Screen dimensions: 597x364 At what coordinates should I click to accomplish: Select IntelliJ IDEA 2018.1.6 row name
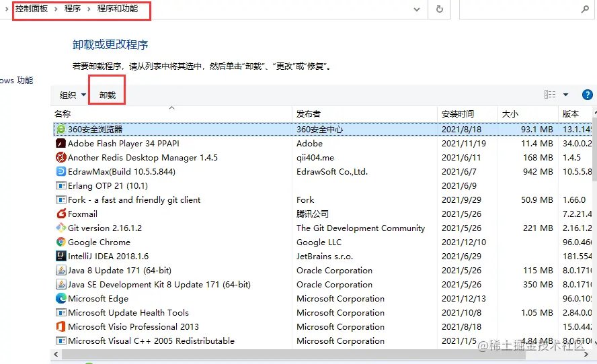point(108,256)
